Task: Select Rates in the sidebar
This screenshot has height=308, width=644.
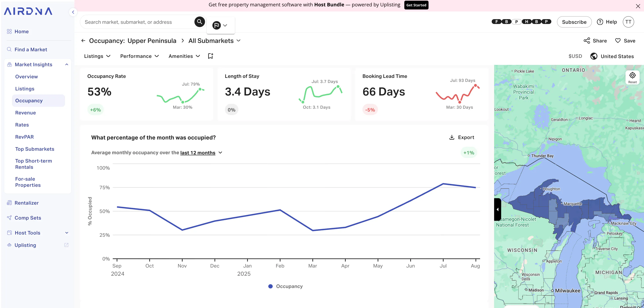Action: (x=22, y=125)
